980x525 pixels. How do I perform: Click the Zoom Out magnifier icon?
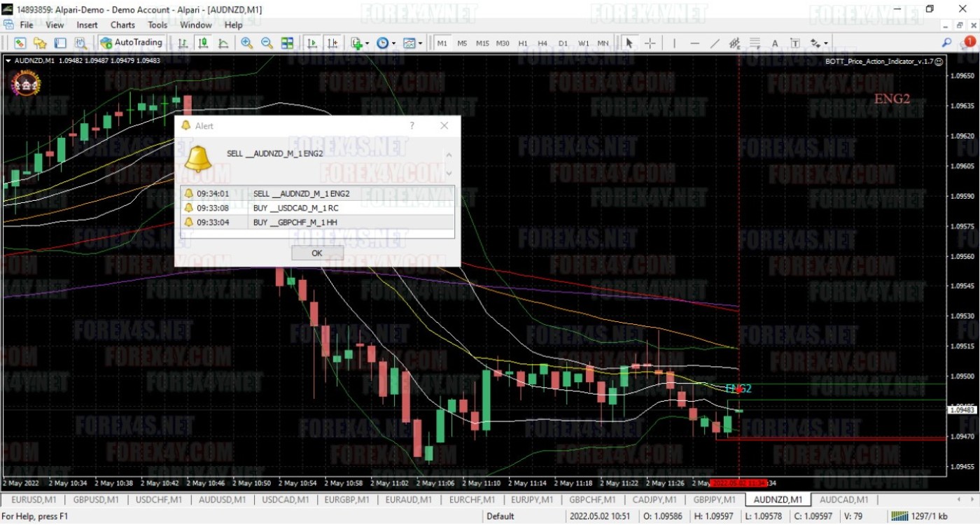(x=267, y=43)
